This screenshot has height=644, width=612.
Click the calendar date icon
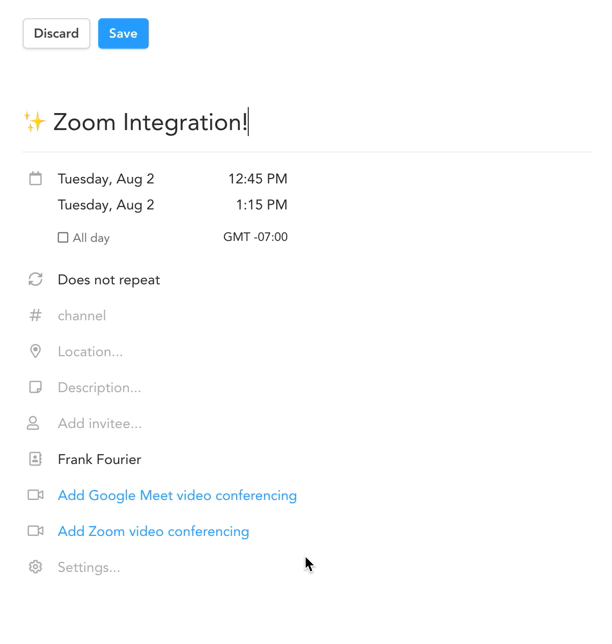coord(35,179)
